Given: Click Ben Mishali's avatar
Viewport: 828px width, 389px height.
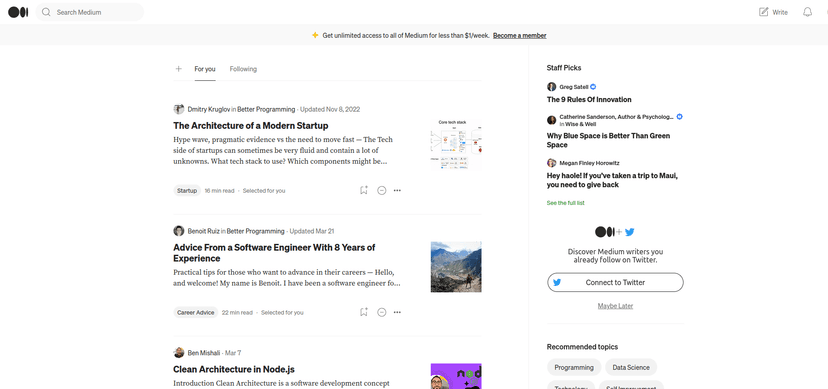Looking at the screenshot, I should point(178,353).
